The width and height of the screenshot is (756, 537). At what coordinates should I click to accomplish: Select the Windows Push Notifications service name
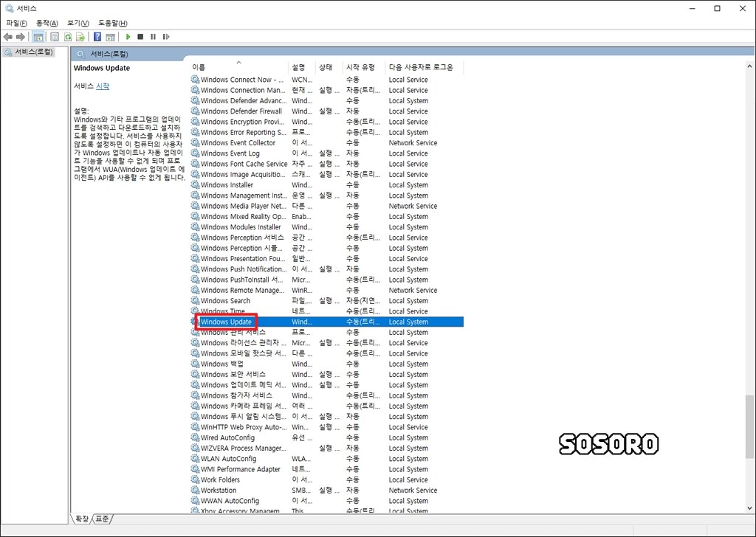pos(244,268)
